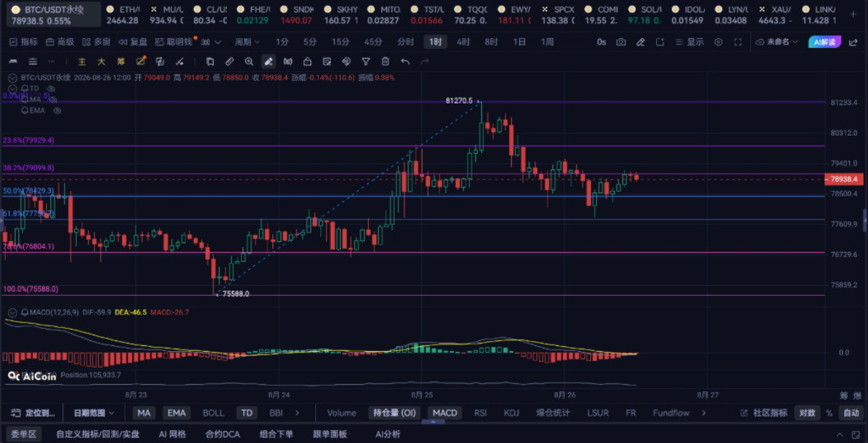Select the 1日 timeframe
This screenshot has height=443, width=868.
tap(519, 42)
